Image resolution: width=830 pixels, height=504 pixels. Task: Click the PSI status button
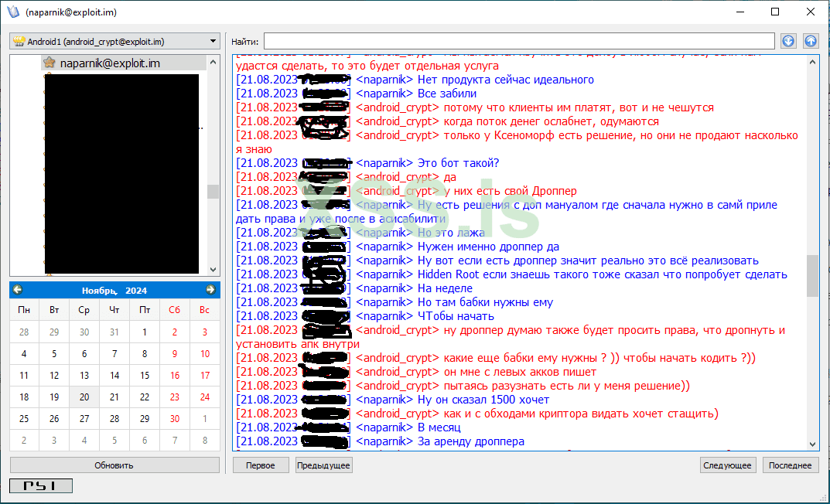tap(41, 485)
